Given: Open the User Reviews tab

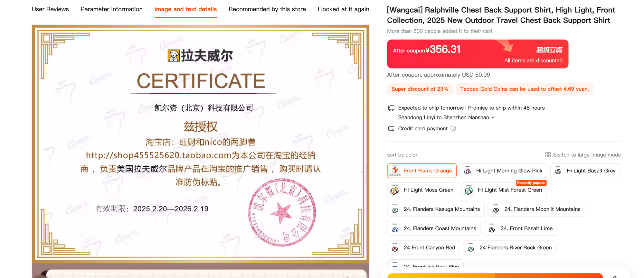Looking at the screenshot, I should (50, 9).
